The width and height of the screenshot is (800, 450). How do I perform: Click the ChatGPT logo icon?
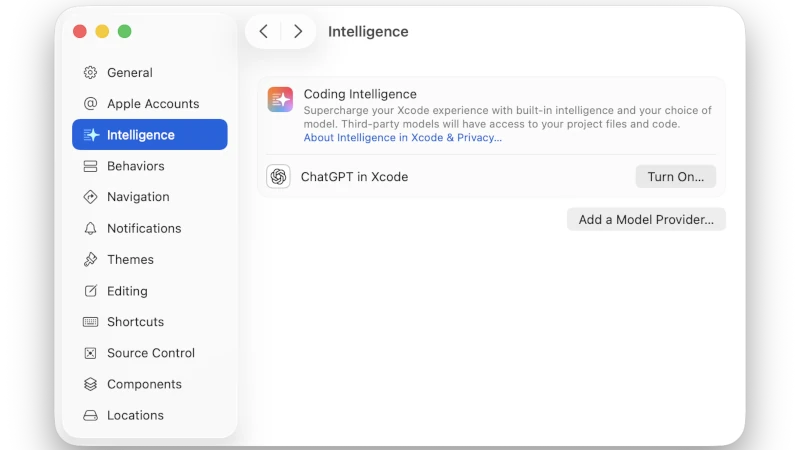click(279, 177)
